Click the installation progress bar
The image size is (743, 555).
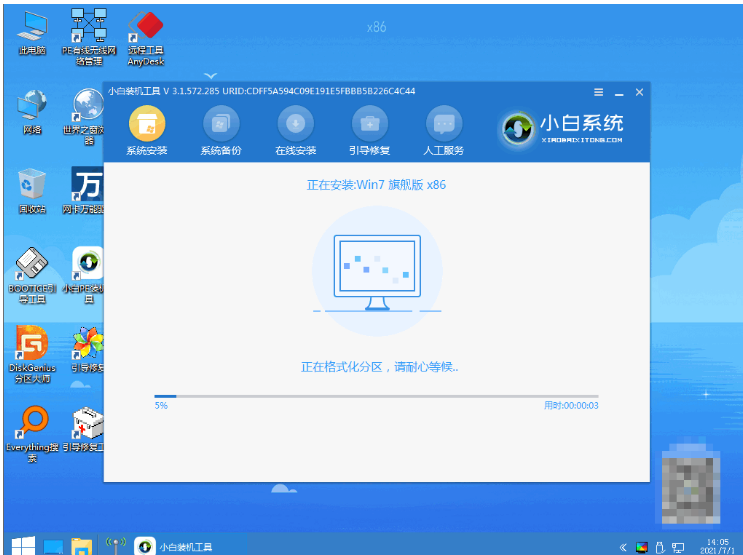(x=376, y=396)
